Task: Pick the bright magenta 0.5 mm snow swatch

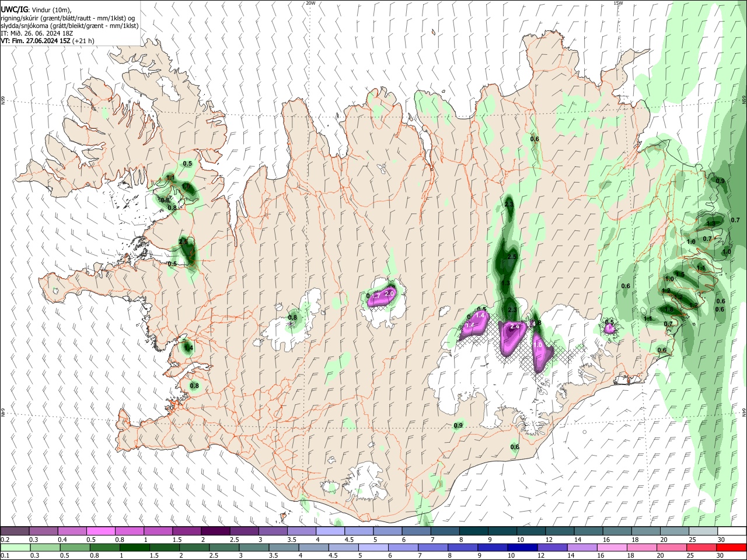Action: [x=100, y=531]
